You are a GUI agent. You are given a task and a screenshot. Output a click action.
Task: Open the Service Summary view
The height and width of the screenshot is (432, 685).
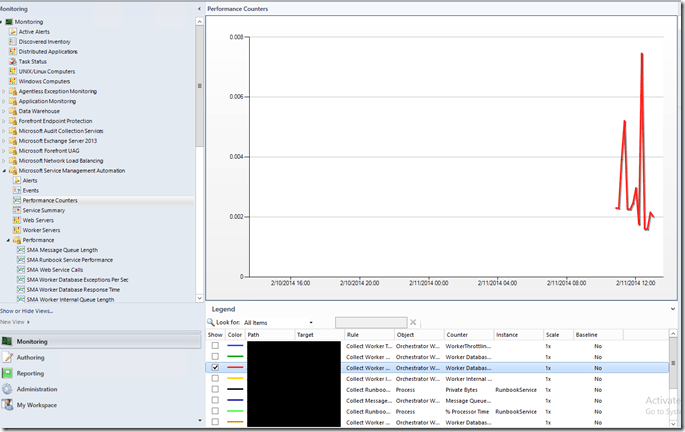pos(44,210)
